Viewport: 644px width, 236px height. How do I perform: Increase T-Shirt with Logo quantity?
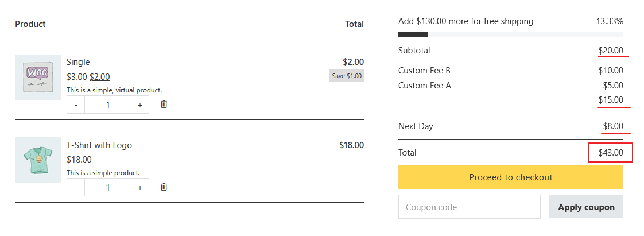[140, 188]
